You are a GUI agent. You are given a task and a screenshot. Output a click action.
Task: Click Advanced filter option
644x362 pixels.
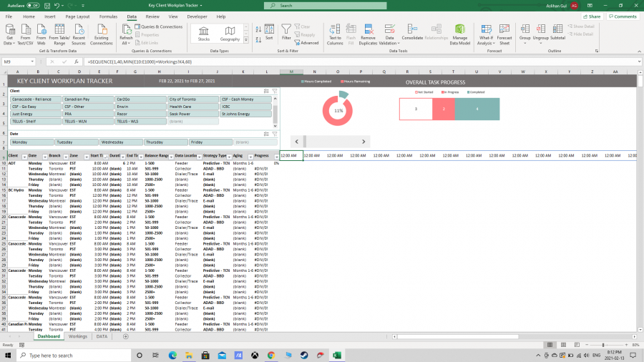[x=306, y=43]
